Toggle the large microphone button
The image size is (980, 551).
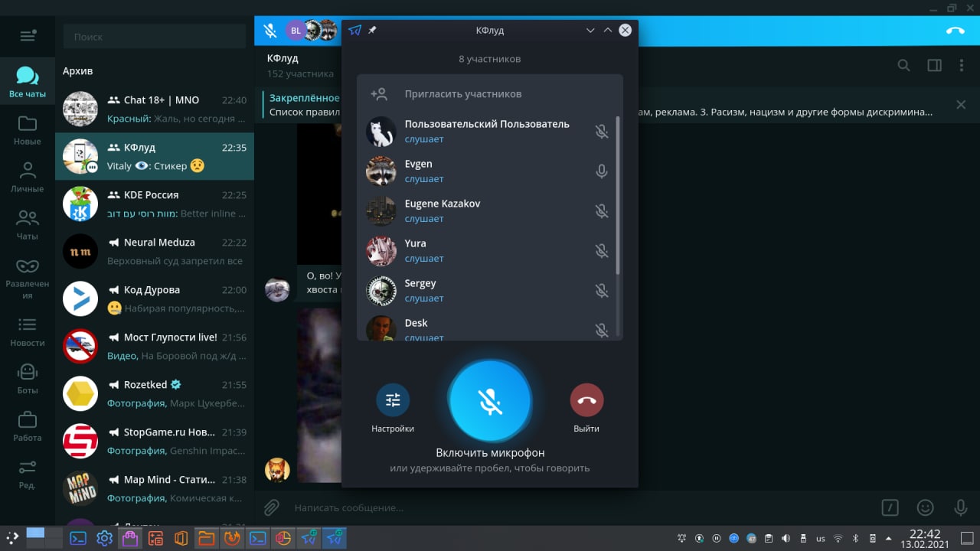click(490, 401)
